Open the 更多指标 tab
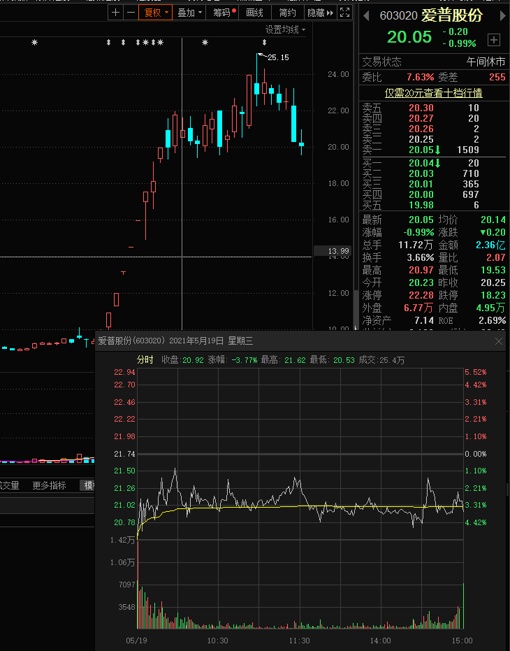The height and width of the screenshot is (651, 510). (x=49, y=485)
